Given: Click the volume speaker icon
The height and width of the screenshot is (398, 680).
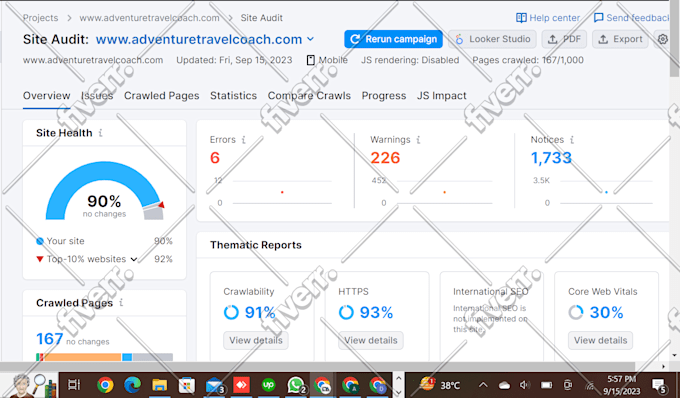Looking at the screenshot, I should (525, 385).
